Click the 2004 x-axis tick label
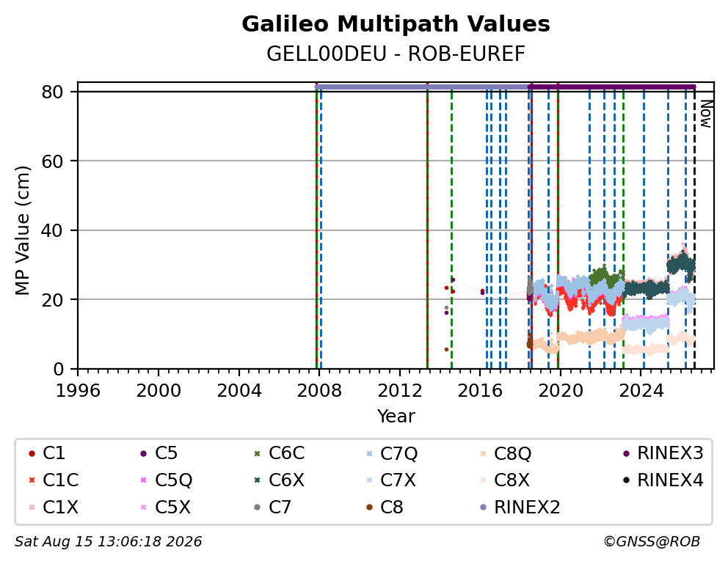This screenshot has width=728, height=564. coord(239,391)
